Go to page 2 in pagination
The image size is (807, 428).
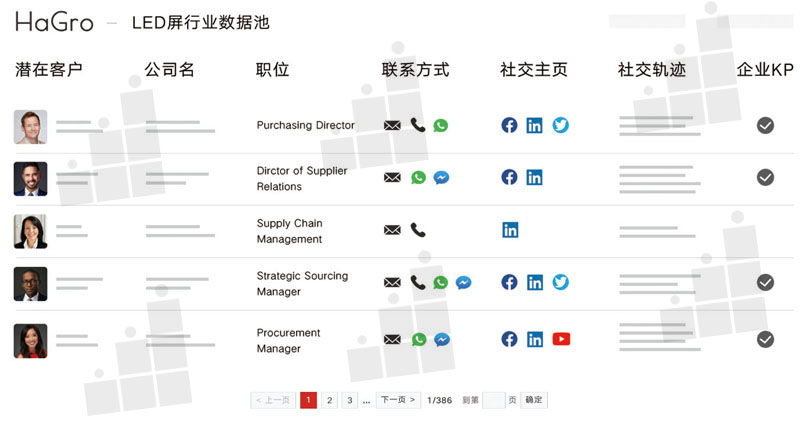(329, 400)
